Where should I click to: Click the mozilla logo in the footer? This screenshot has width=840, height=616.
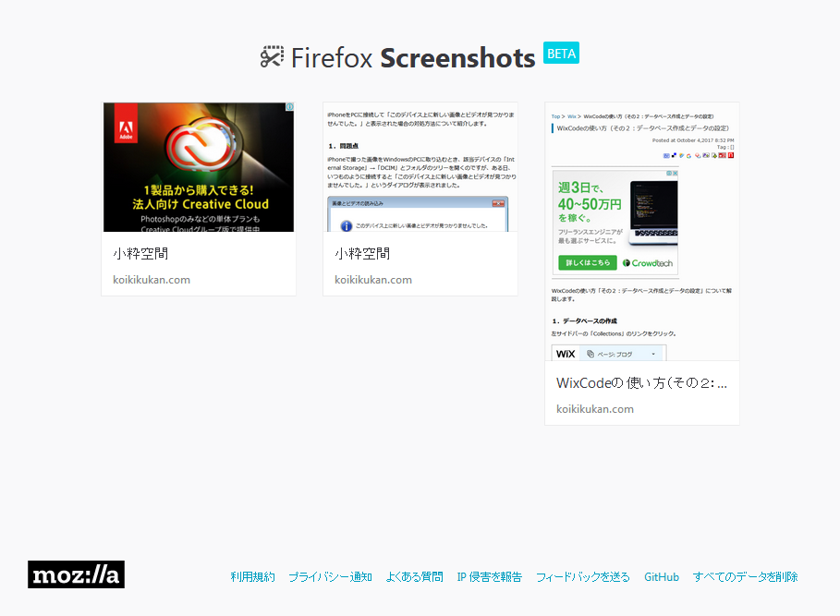(76, 574)
